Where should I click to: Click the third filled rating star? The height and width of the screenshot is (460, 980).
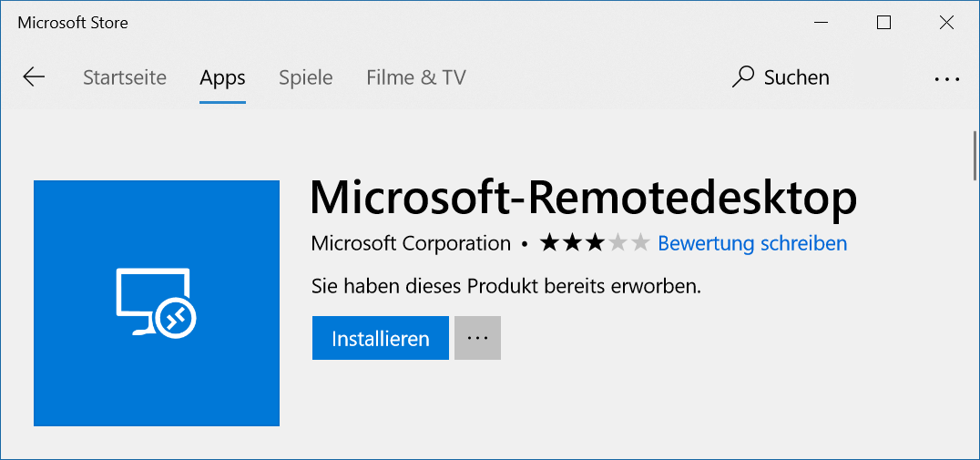click(x=595, y=243)
